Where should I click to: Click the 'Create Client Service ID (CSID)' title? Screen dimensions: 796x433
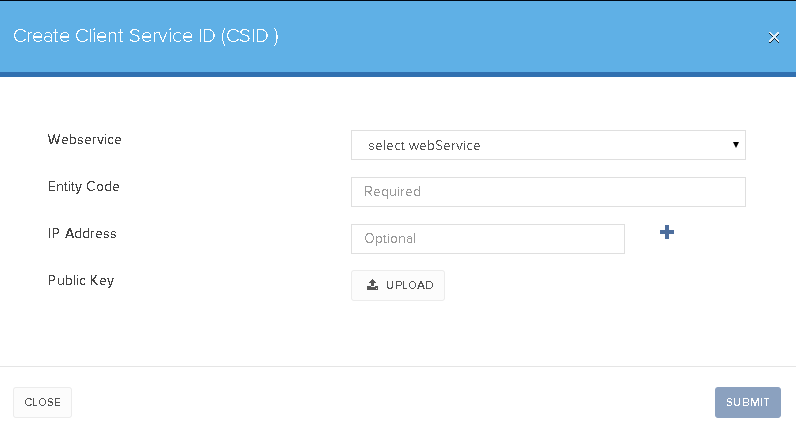click(146, 36)
